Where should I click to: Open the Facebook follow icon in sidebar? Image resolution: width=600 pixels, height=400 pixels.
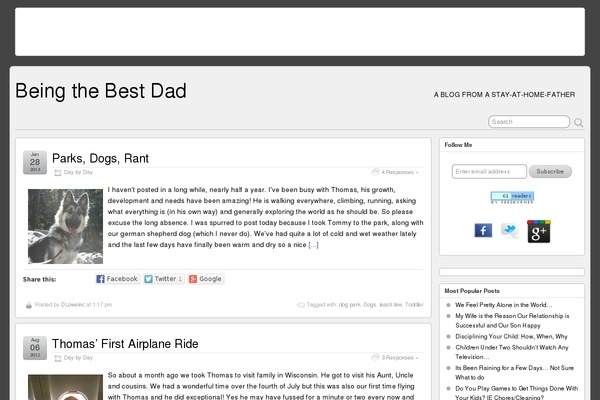pos(483,230)
